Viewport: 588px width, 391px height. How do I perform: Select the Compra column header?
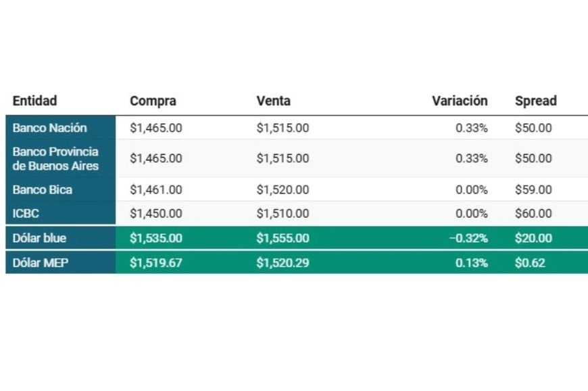click(x=153, y=101)
